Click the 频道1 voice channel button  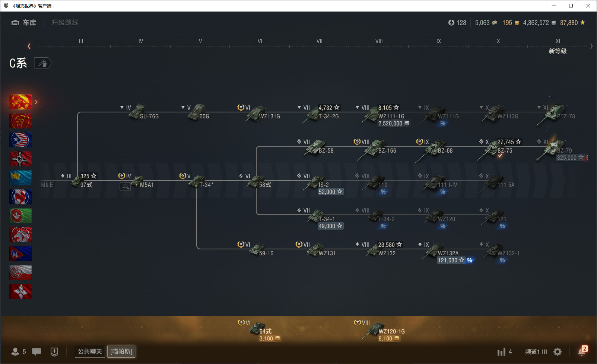point(536,352)
